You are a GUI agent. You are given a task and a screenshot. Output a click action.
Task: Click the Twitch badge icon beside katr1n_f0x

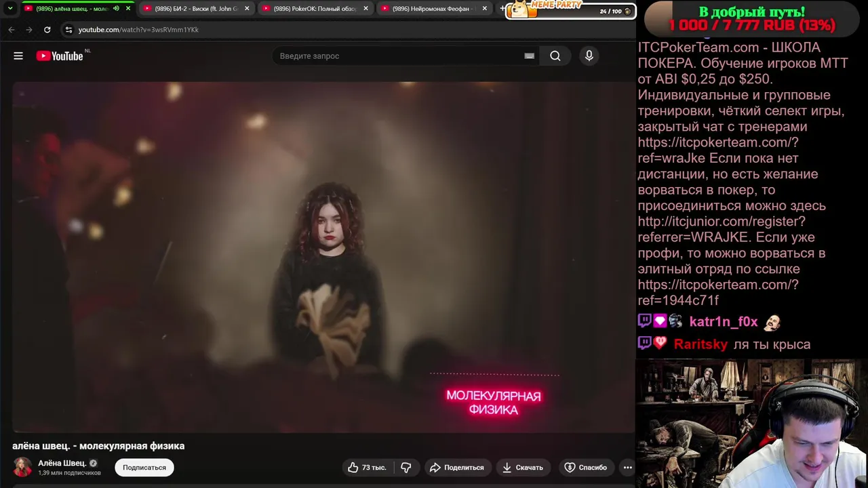pos(644,321)
